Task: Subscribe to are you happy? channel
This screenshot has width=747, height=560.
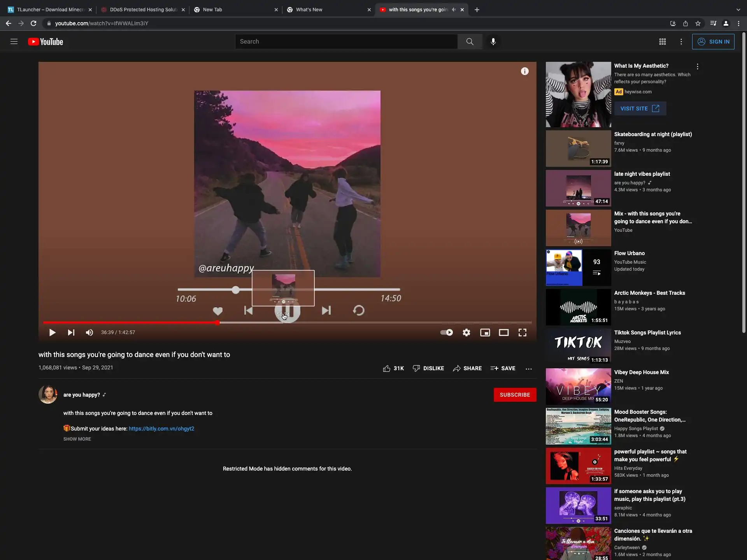Action: (514, 395)
